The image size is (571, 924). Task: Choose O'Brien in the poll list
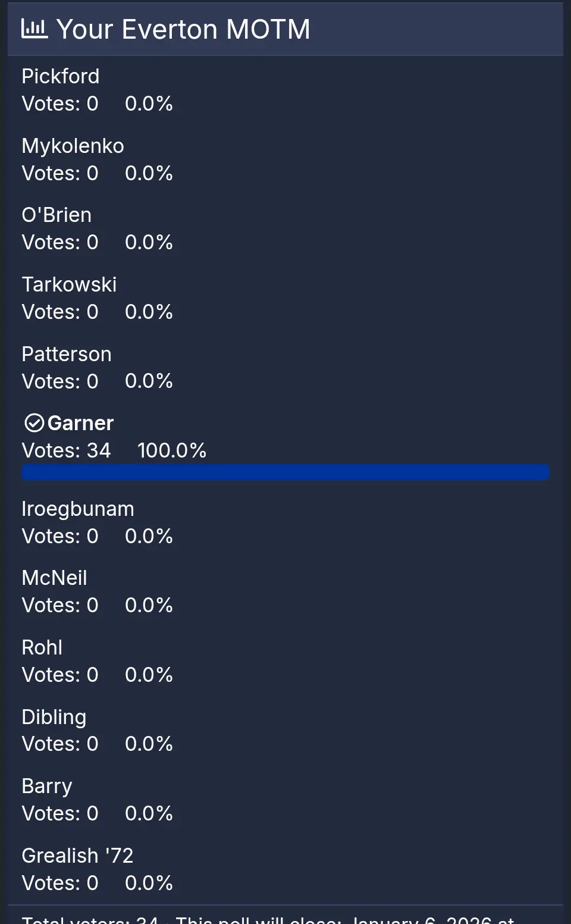(57, 215)
